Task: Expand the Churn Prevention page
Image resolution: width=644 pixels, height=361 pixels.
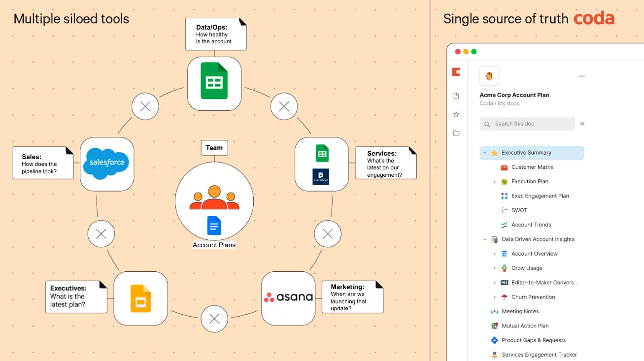Action: click(495, 297)
